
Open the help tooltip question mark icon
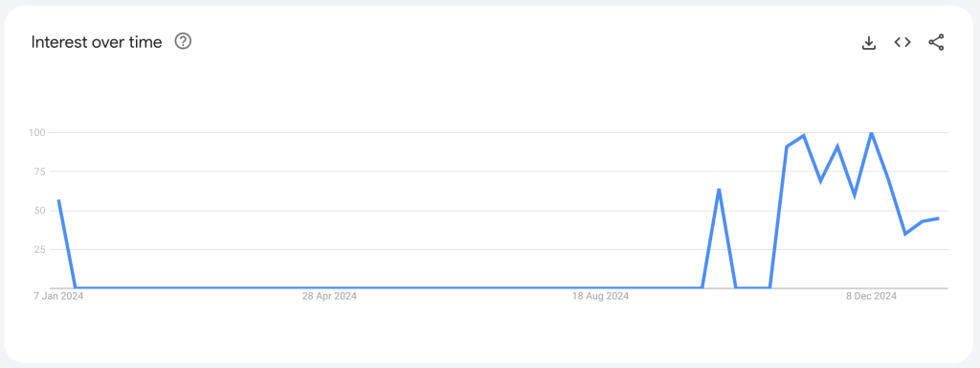183,42
